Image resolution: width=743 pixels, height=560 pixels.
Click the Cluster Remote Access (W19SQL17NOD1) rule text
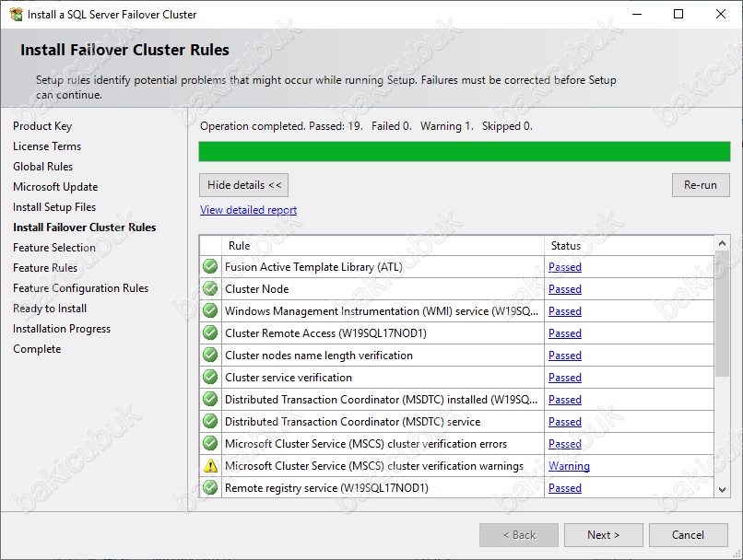(325, 333)
